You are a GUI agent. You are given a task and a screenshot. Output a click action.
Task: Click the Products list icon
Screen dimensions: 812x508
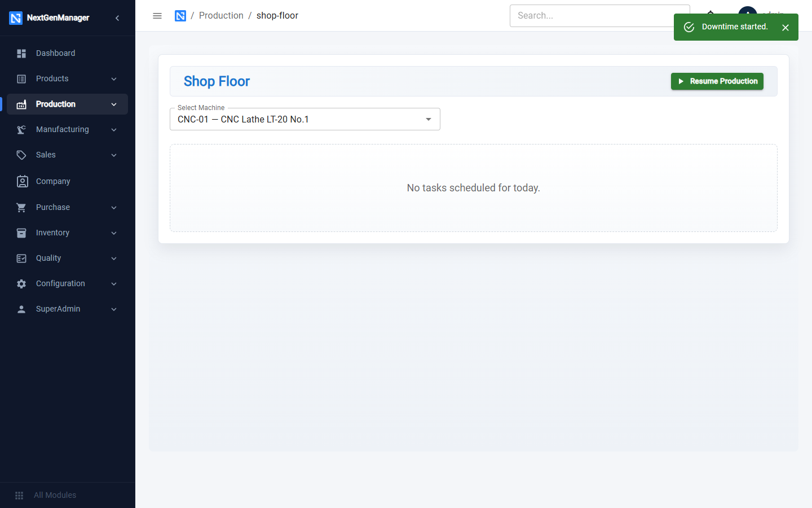[x=21, y=79]
